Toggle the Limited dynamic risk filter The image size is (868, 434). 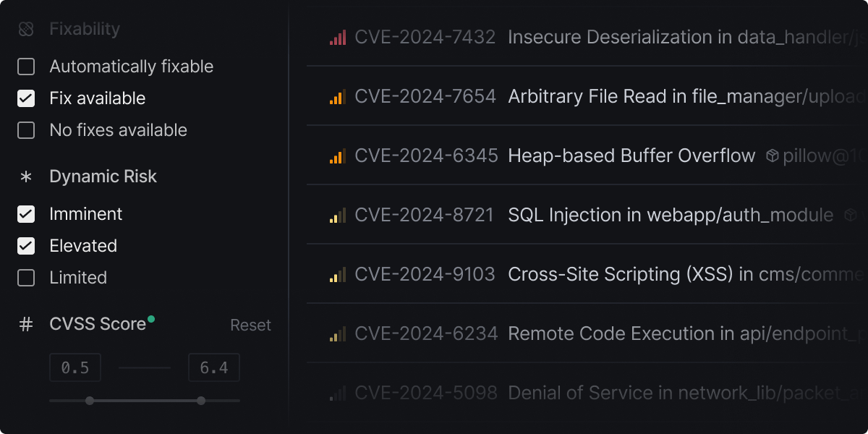point(26,277)
